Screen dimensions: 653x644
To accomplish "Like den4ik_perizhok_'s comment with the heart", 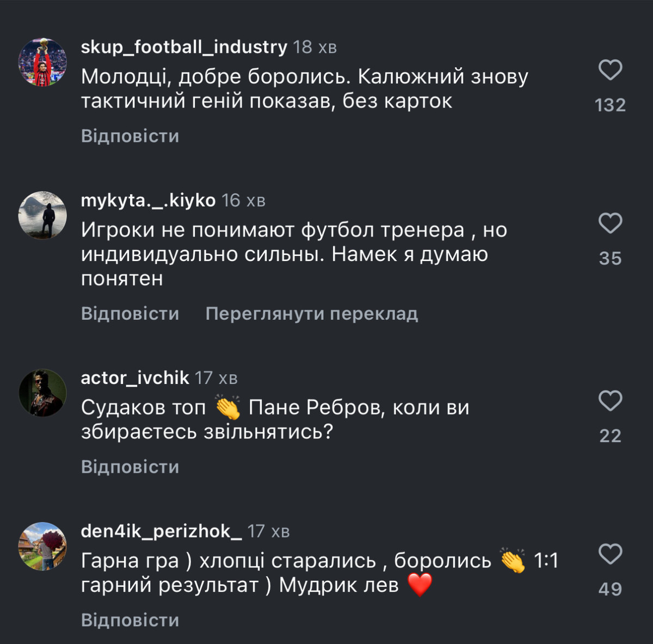I will [610, 554].
